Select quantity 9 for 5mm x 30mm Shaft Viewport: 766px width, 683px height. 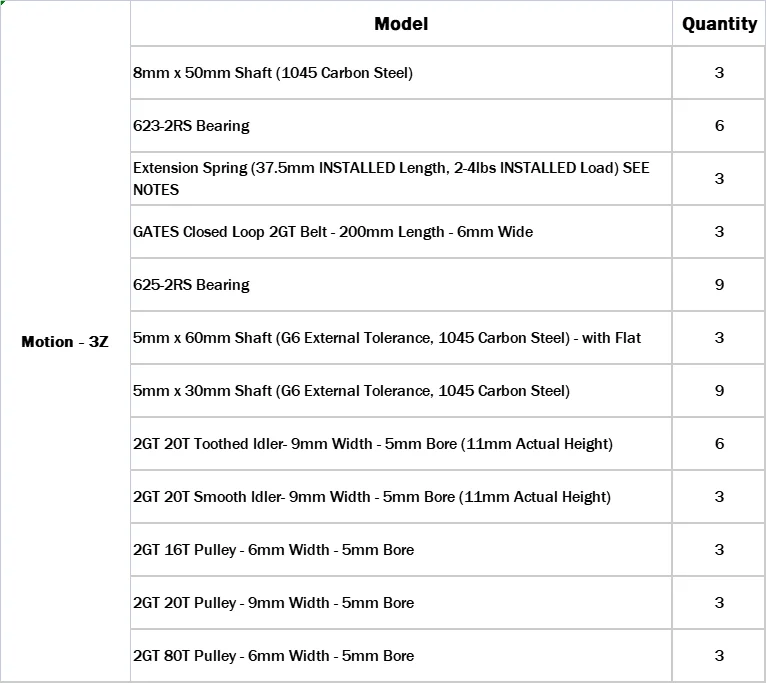(719, 391)
